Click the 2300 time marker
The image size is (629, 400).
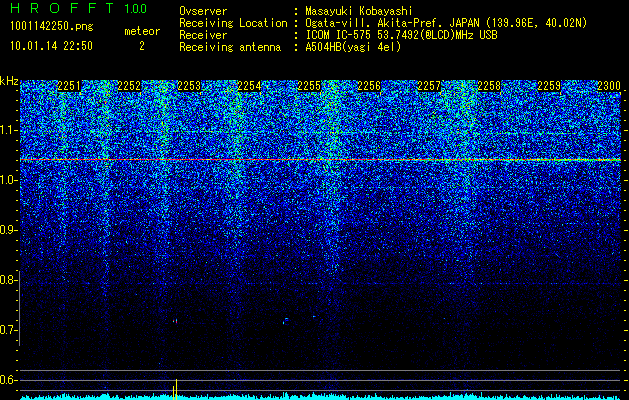pyautogui.click(x=609, y=86)
